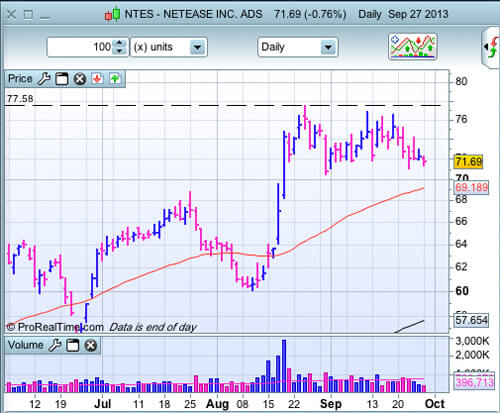Click the 69.189 moving average value label

click(471, 187)
